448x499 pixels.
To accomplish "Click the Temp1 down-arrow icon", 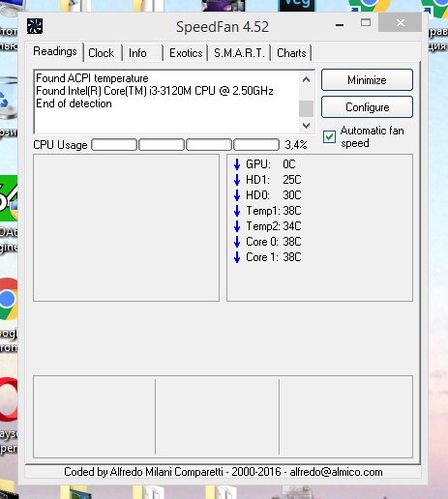I will [x=237, y=211].
